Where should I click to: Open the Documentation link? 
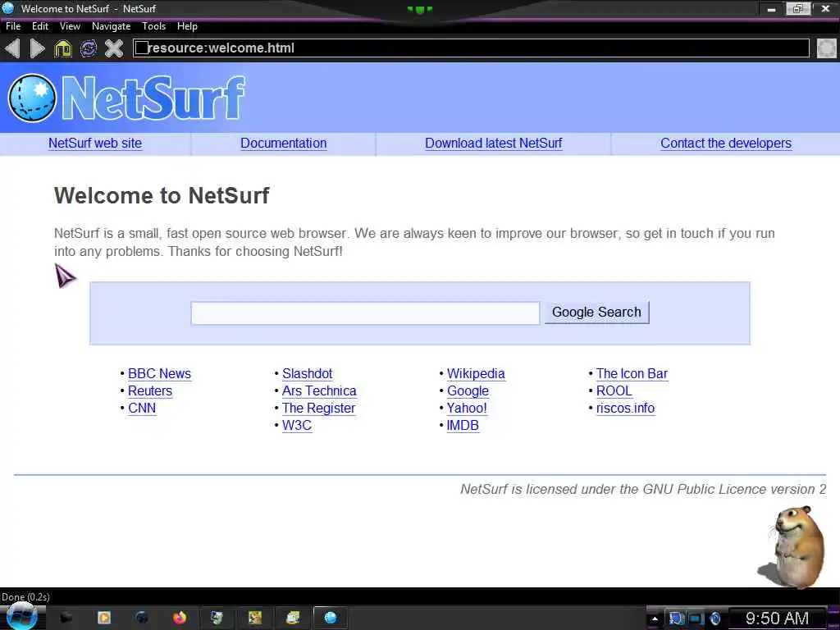283,144
